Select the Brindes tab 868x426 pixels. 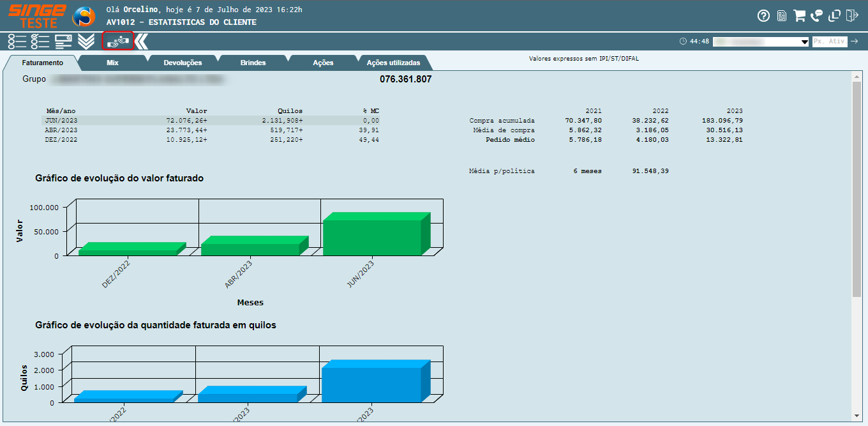point(253,63)
